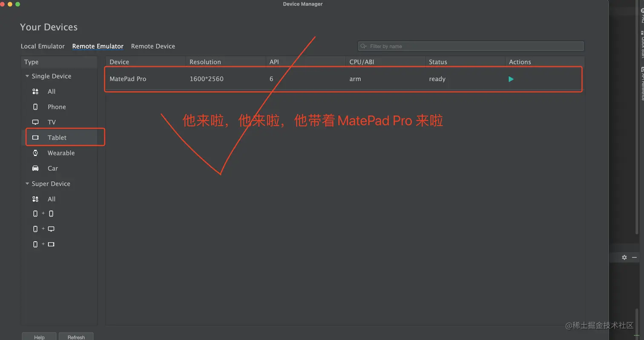The height and width of the screenshot is (340, 644).
Task: Select the Car device type
Action: click(x=59, y=168)
